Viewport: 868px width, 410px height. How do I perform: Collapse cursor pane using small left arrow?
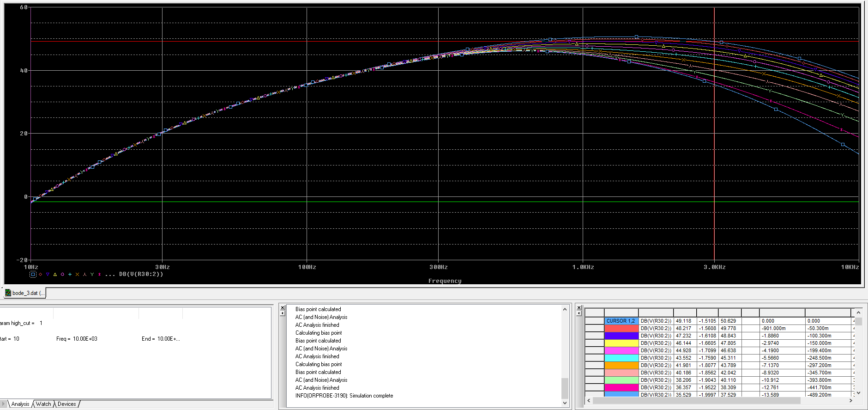579,313
